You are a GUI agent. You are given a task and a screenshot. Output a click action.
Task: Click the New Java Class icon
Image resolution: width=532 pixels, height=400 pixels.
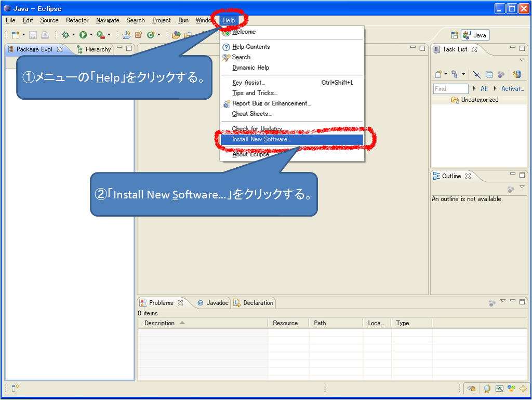tap(151, 35)
